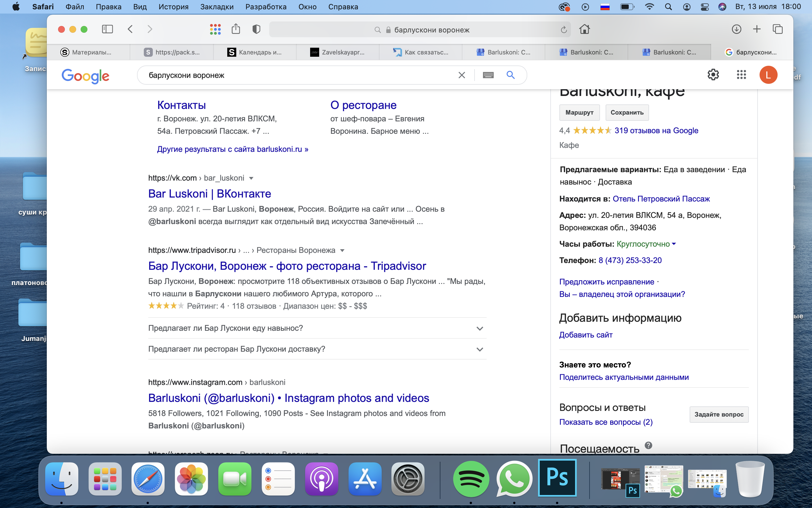The width and height of the screenshot is (812, 508).
Task: Open the Google account avatar L
Action: click(x=768, y=75)
